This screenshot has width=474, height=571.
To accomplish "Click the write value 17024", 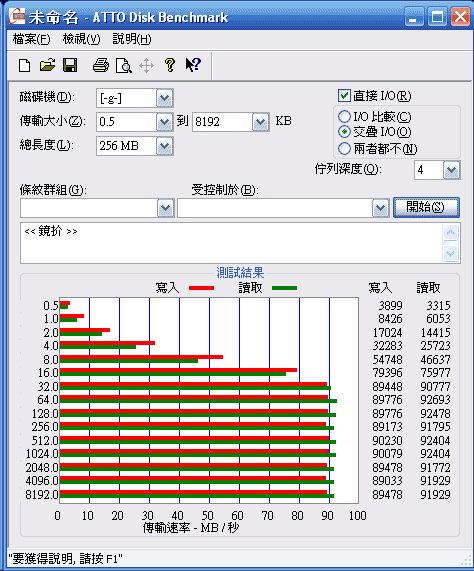I will (x=387, y=332).
